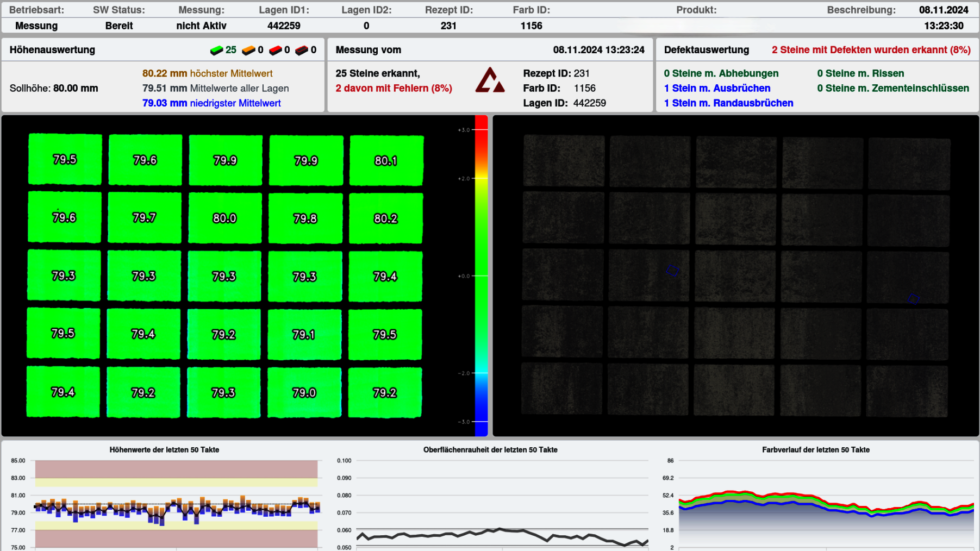This screenshot has width=980, height=551.
Task: Click the red stone status icon
Action: (x=276, y=50)
